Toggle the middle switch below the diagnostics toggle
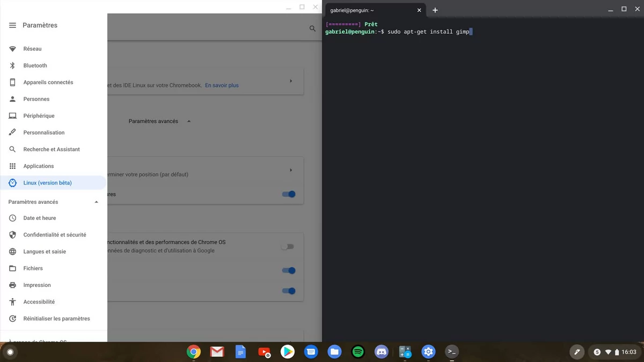The height and width of the screenshot is (362, 644). tap(289, 271)
